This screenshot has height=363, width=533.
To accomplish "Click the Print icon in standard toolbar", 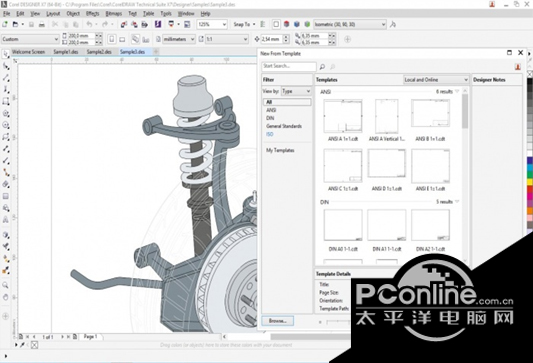I will click(41, 24).
